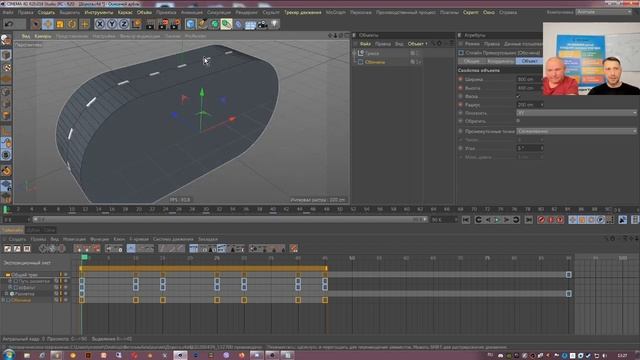
Task: Click the end frame field stepper
Action: click(x=456, y=220)
